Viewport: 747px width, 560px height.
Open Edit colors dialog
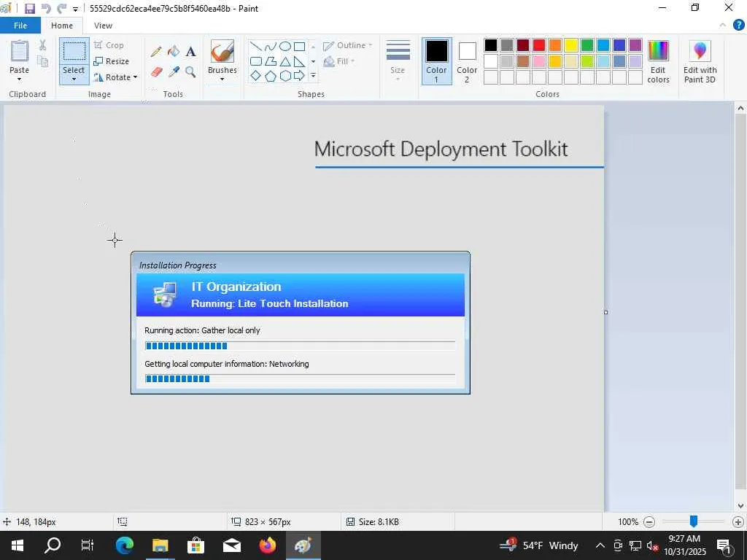[x=659, y=62]
